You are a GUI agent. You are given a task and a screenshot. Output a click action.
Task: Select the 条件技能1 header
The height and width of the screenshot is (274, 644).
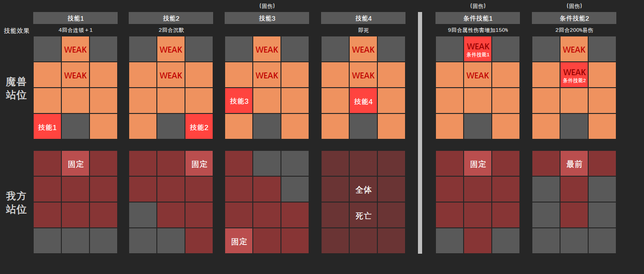click(477, 18)
